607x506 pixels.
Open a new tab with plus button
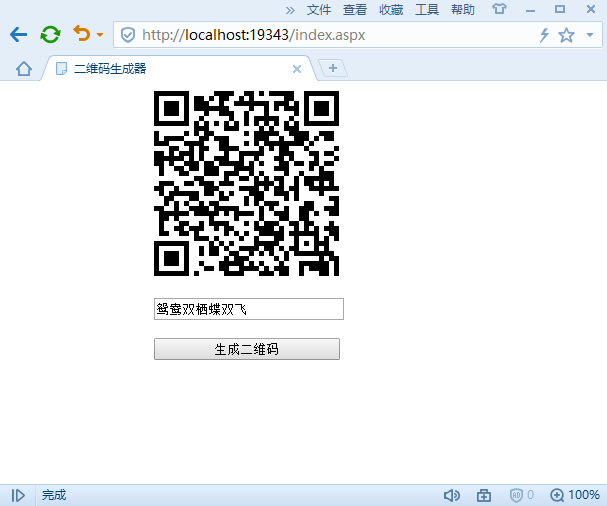point(333,68)
